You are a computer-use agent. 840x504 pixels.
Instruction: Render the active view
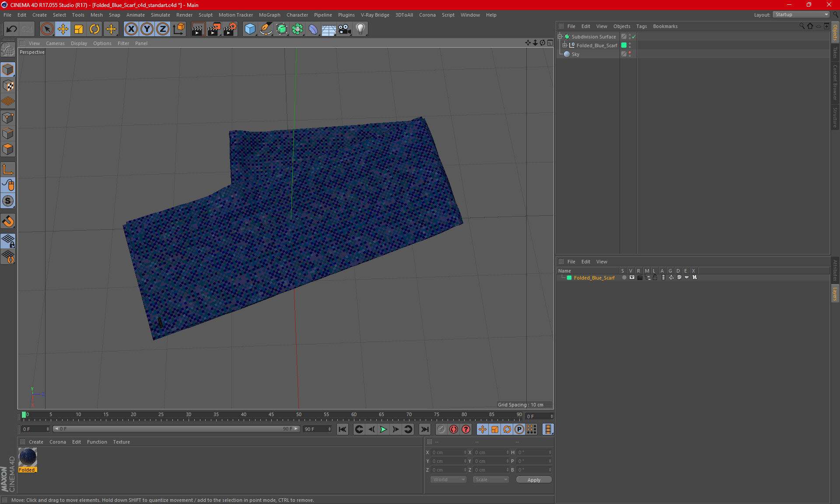pyautogui.click(x=198, y=29)
